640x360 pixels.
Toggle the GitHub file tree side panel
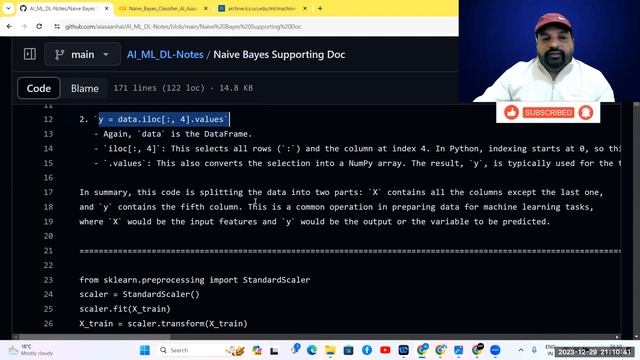[x=30, y=54]
